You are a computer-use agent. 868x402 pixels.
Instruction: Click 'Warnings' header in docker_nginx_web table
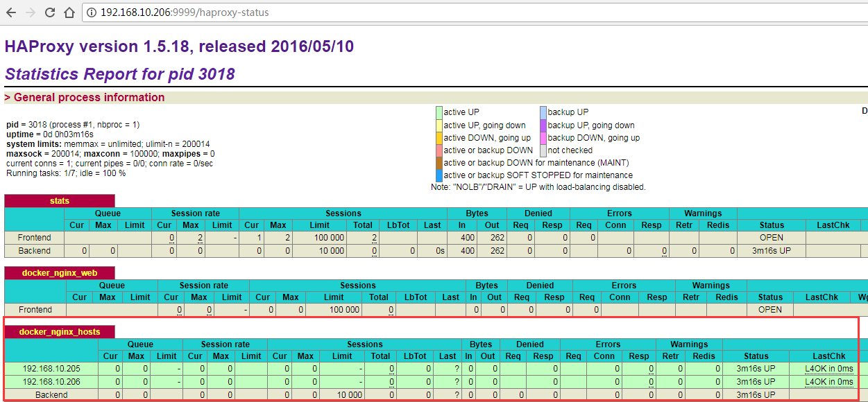coord(711,286)
